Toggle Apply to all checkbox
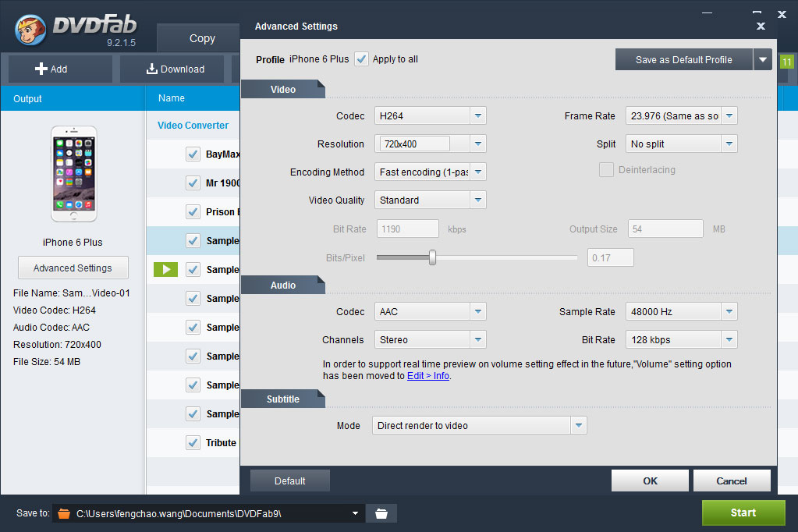The width and height of the screenshot is (798, 532). coord(361,59)
